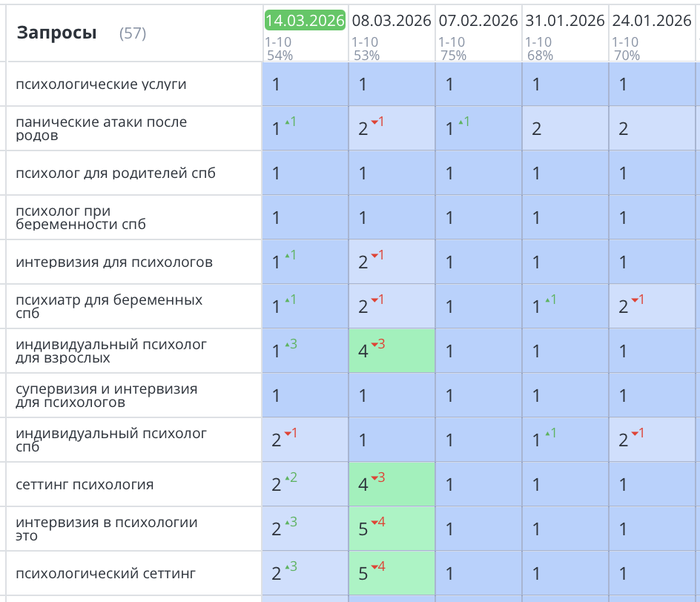Select the green rank cell '5' for 'психологический сеттинг'
The height and width of the screenshot is (602, 700).
[392, 573]
